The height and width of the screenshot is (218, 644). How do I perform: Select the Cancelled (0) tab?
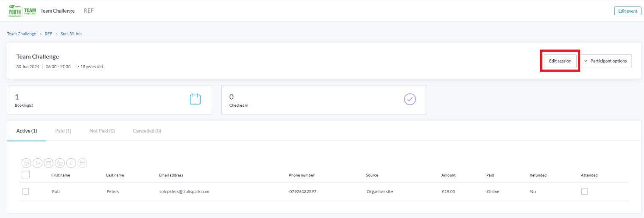coord(147,131)
